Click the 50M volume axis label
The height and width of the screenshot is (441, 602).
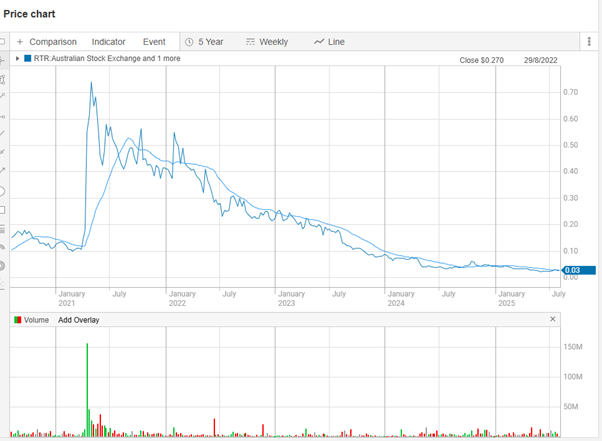coord(571,407)
